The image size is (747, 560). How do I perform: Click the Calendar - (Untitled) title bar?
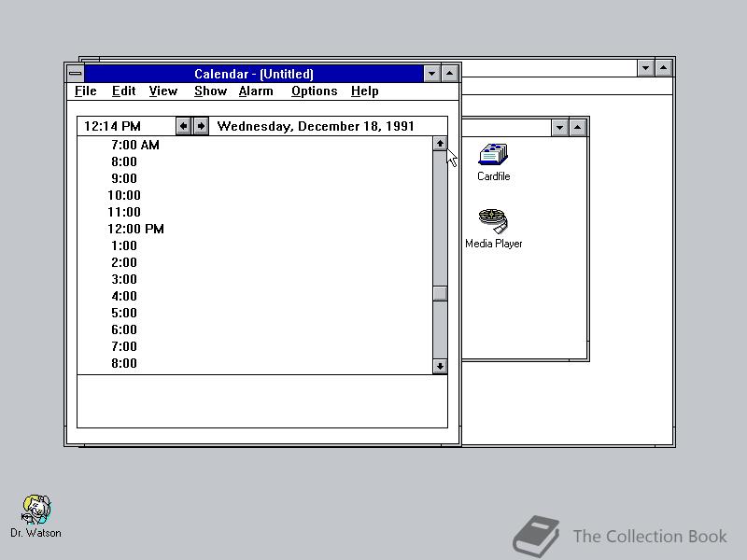pyautogui.click(x=254, y=74)
